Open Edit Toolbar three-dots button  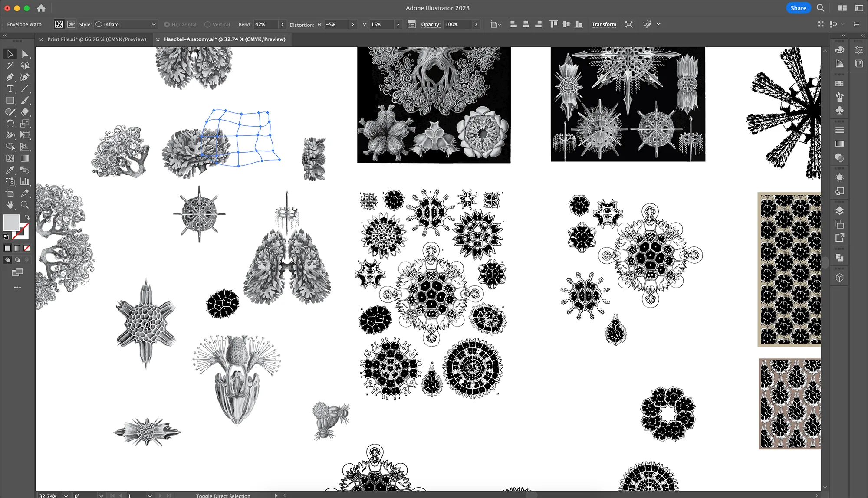[x=17, y=288]
